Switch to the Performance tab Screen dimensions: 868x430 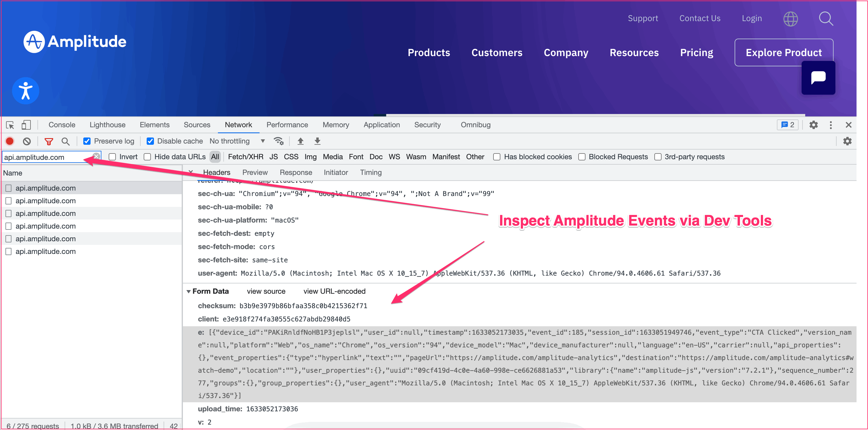(x=287, y=125)
